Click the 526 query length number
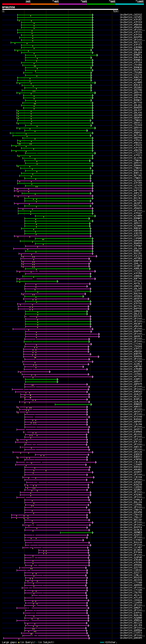This screenshot has width=146, height=644. pos(115,11)
